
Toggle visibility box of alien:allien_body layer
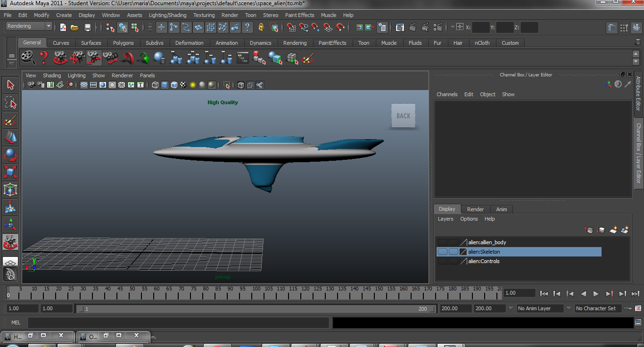(443, 242)
